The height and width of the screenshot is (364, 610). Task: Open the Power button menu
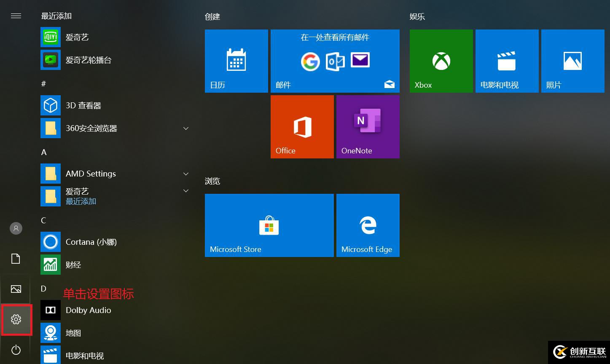pyautogui.click(x=16, y=350)
